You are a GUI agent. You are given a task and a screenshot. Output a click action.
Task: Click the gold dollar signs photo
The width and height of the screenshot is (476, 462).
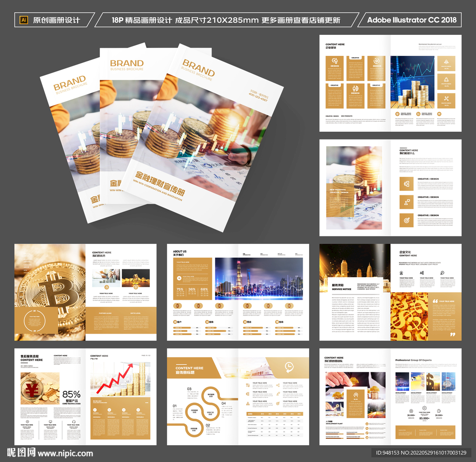(x=409, y=316)
